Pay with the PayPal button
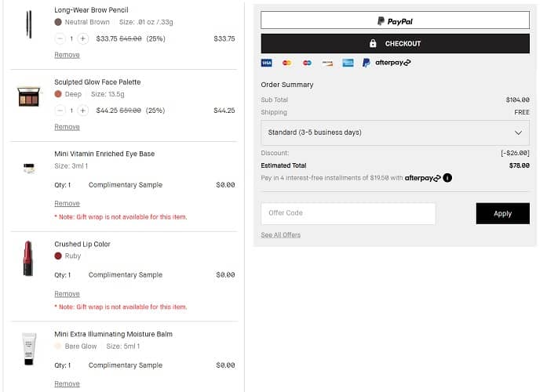Image resolution: width=547 pixels, height=392 pixels. [x=395, y=21]
